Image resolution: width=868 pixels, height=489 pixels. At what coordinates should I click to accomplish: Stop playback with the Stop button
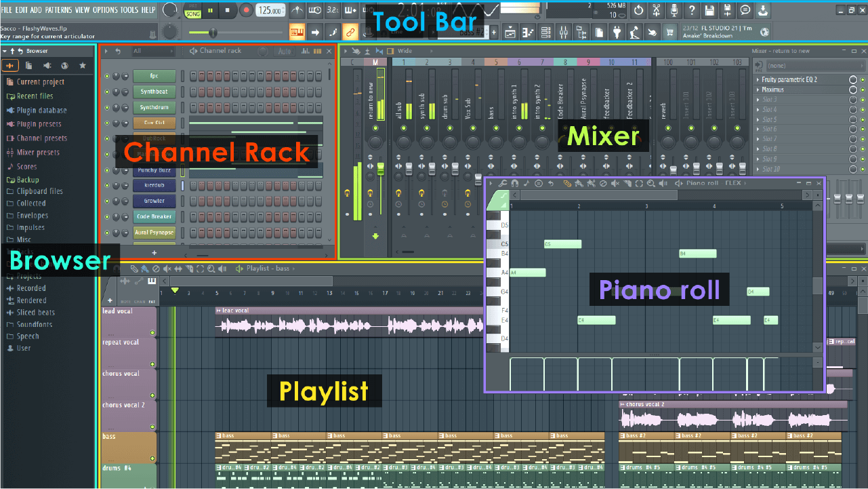228,10
